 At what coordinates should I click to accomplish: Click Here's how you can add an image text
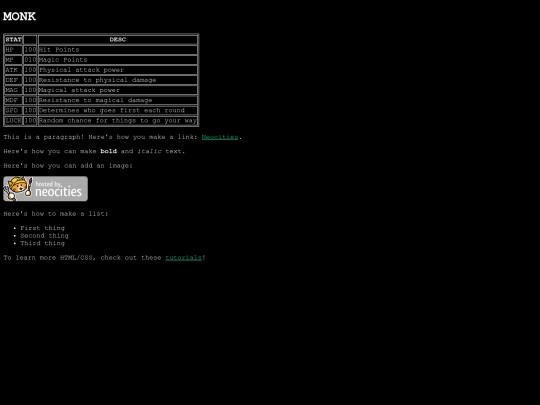pos(68,166)
